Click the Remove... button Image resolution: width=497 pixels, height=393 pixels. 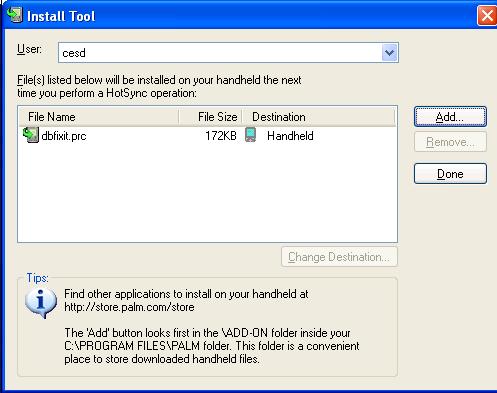coord(450,142)
